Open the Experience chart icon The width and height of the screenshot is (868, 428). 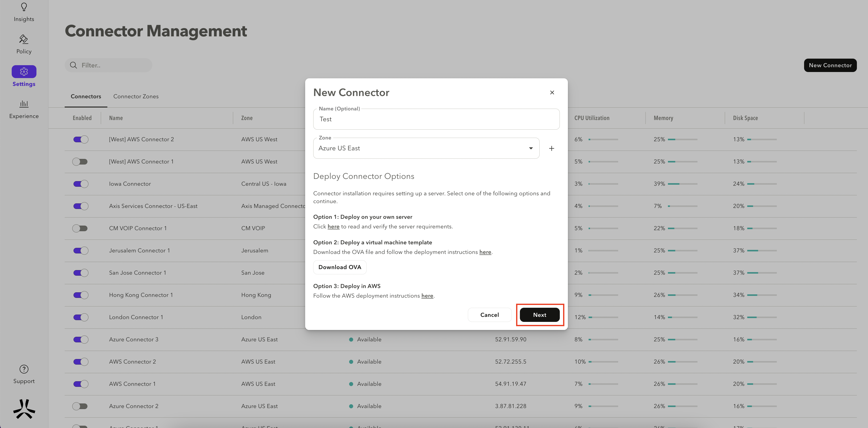click(x=24, y=103)
